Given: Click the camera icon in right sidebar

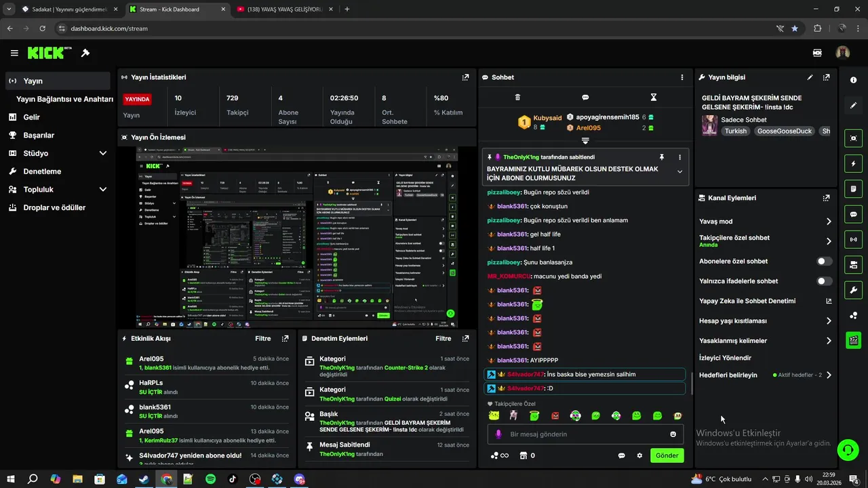Looking at the screenshot, I should tap(853, 138).
